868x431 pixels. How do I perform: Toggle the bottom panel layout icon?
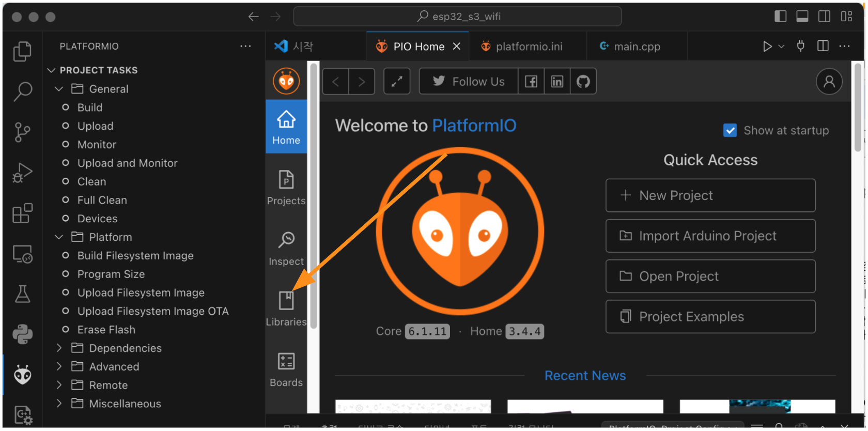(x=802, y=17)
